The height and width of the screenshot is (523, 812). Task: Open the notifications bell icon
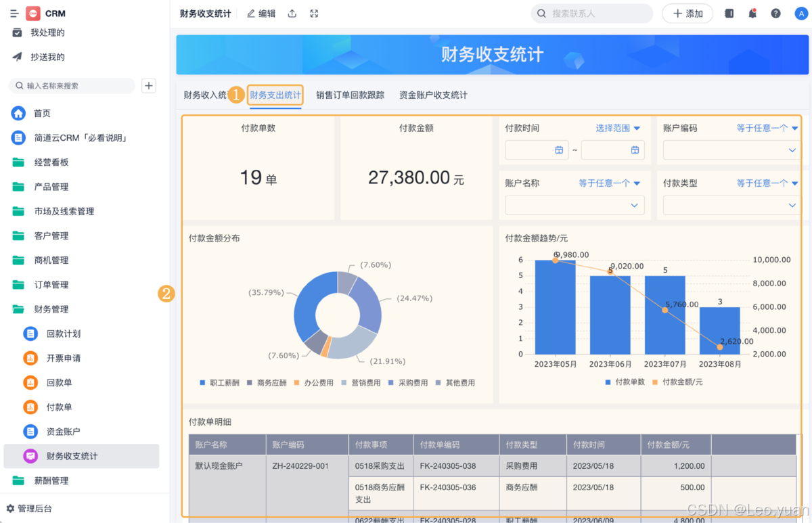point(752,13)
